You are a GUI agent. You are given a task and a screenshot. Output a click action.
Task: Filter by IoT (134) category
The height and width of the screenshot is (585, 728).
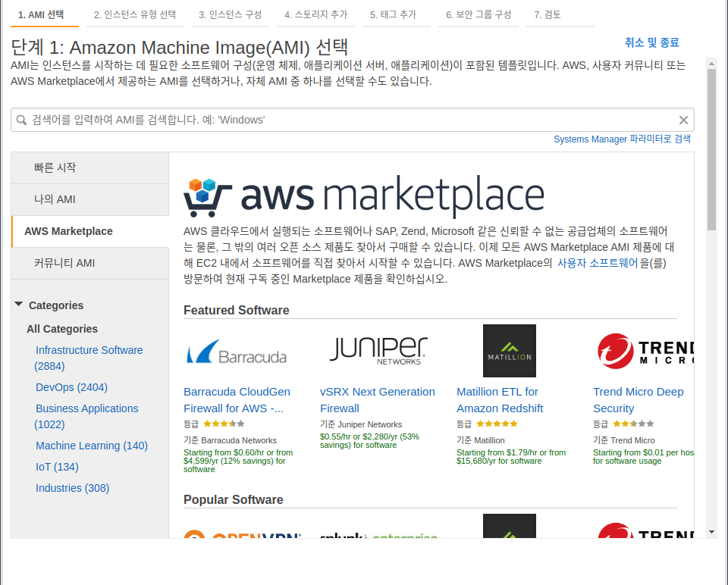click(x=57, y=467)
